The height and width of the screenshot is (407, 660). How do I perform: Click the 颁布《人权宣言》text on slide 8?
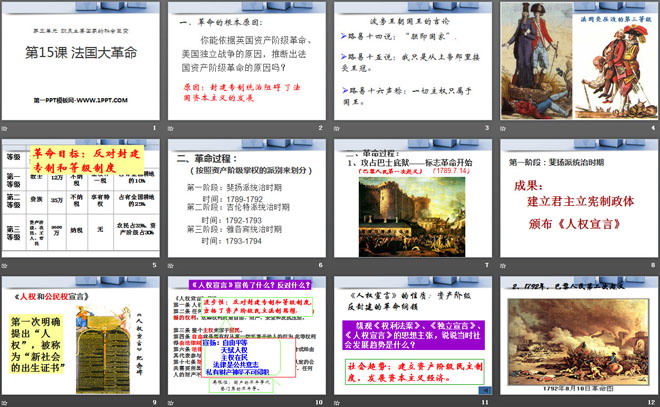click(580, 239)
